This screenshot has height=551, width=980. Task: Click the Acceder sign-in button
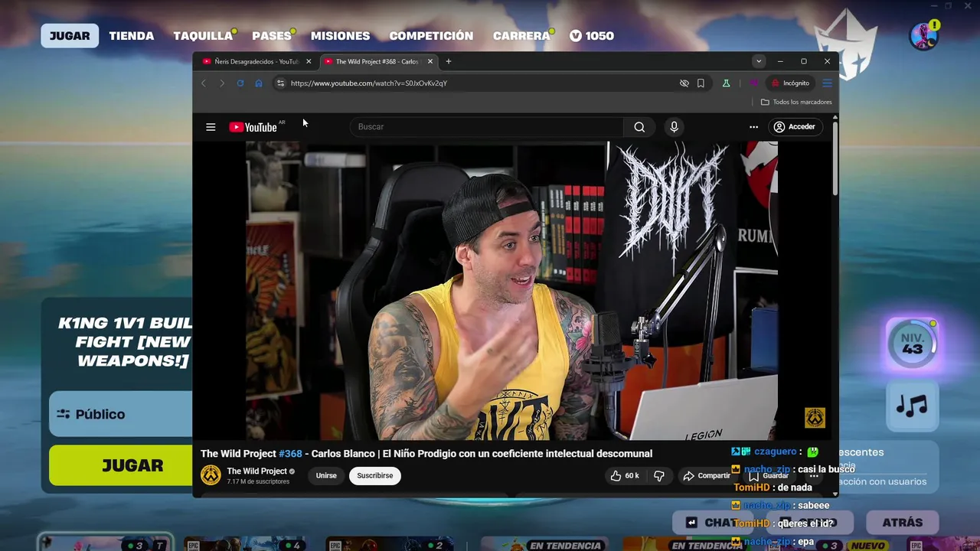tap(795, 127)
